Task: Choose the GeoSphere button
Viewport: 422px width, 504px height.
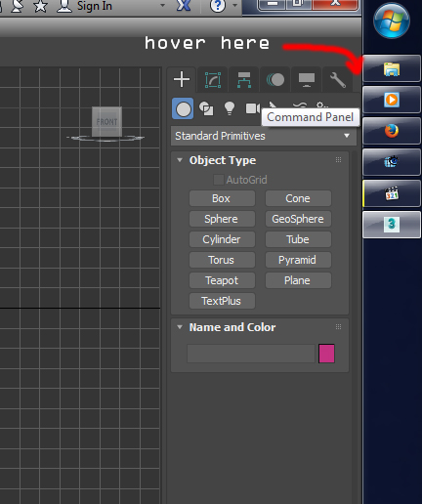Action: 298,219
